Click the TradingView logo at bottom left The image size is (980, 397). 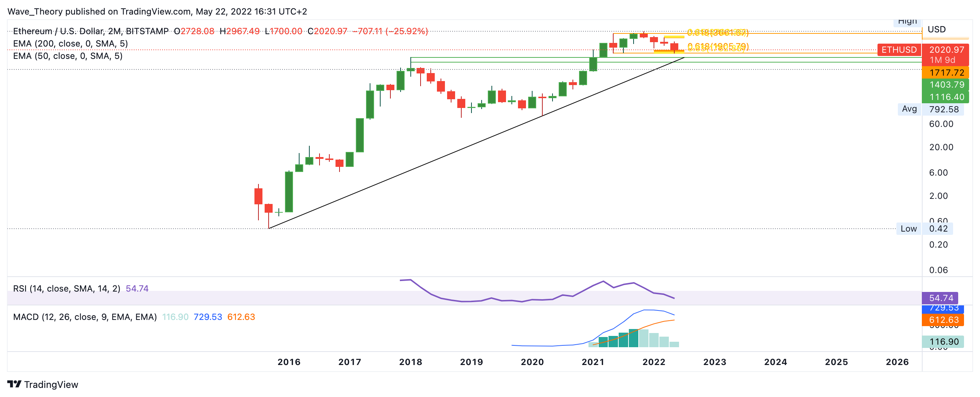pyautogui.click(x=43, y=384)
